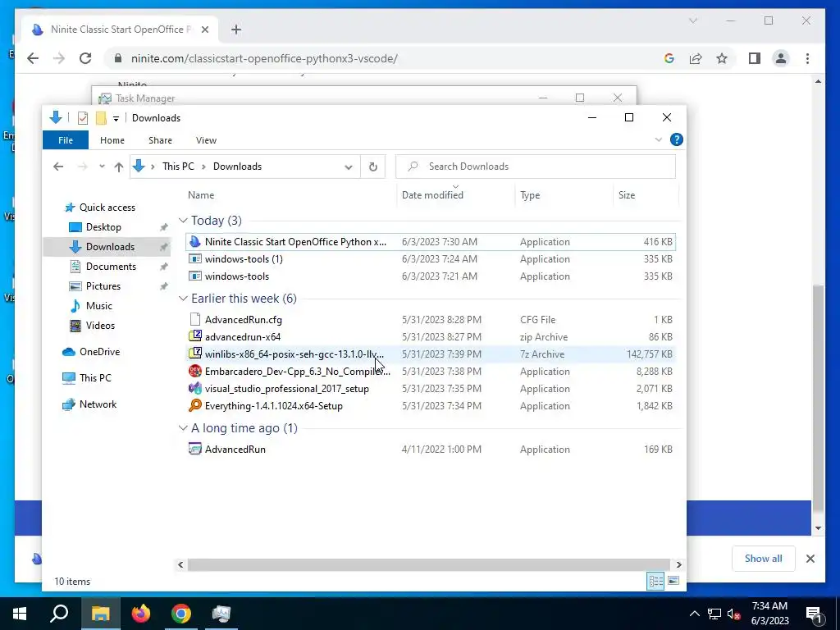The image size is (840, 630).
Task: Open Windows Start menu
Action: coord(20,614)
